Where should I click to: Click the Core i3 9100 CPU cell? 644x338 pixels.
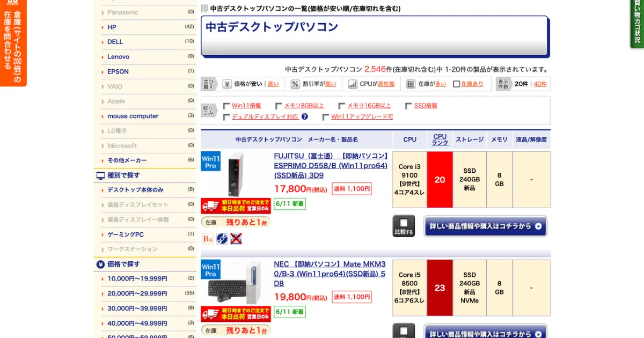pos(409,180)
